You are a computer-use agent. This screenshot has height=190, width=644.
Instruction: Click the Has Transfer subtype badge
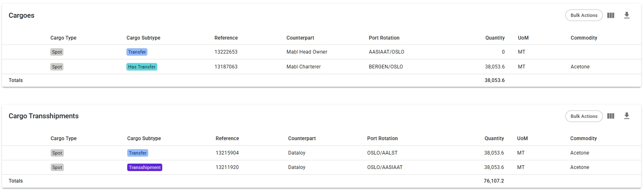142,67
